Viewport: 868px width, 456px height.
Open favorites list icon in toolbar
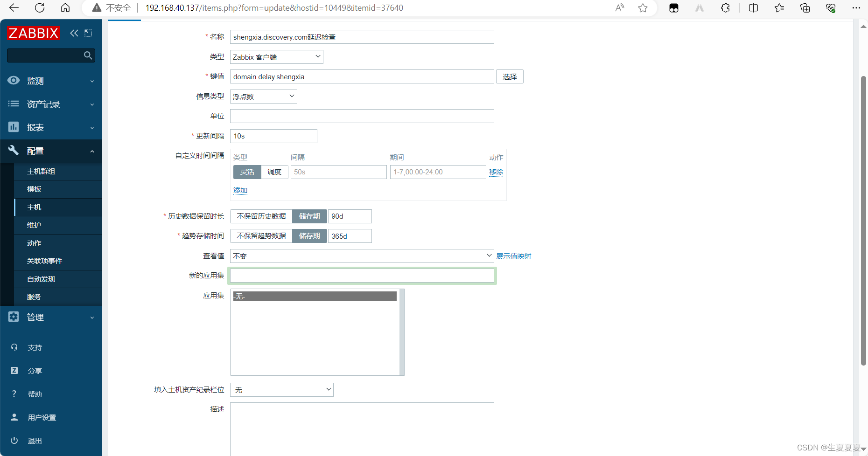(779, 7)
